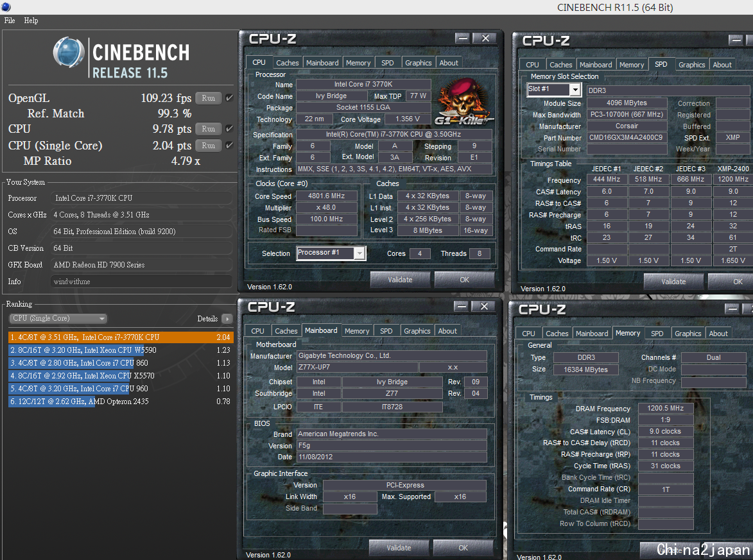The width and height of the screenshot is (753, 560).
Task: Select ranking row Intel Xeon CPU W5590
Action: click(121, 350)
